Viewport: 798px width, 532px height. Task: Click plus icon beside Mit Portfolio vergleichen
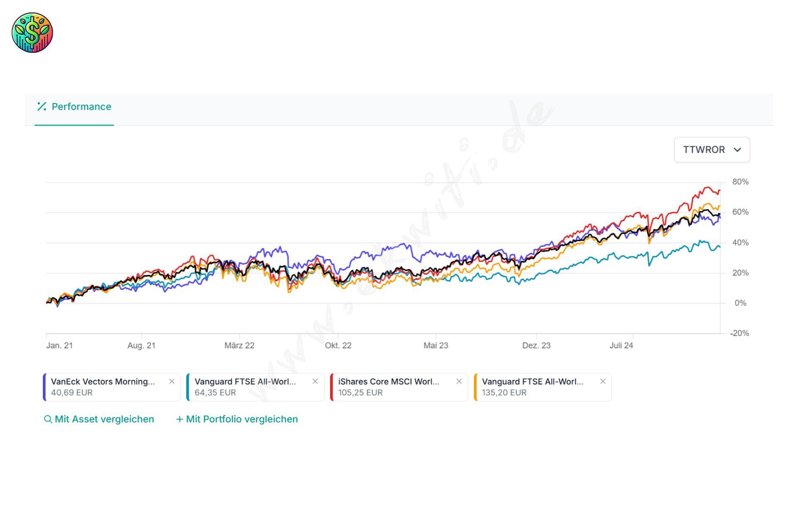(x=180, y=419)
